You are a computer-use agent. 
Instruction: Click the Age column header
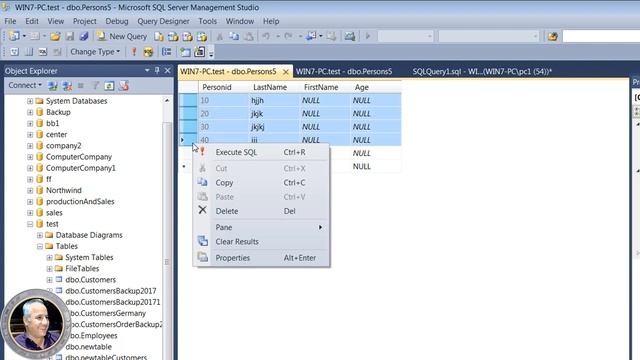point(376,87)
